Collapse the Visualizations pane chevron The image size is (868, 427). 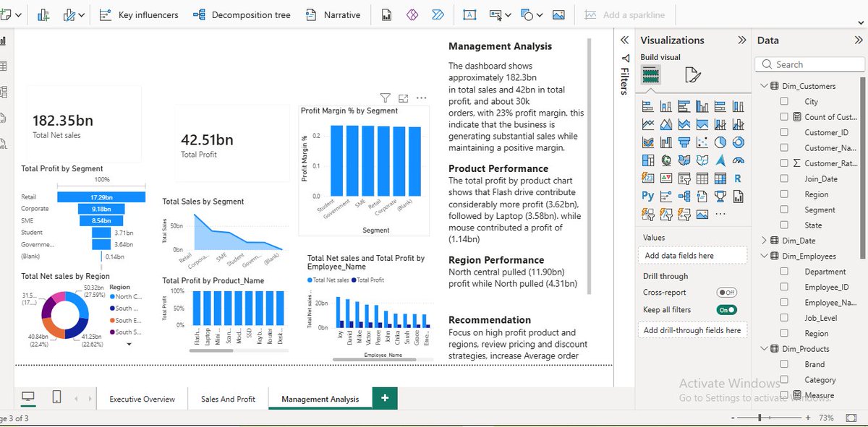click(x=741, y=40)
